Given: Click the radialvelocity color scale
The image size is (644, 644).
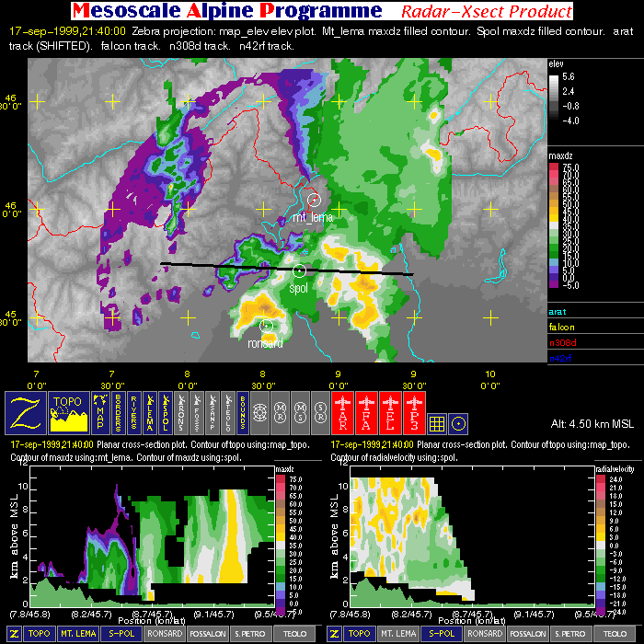Looking at the screenshot, I should (x=601, y=545).
